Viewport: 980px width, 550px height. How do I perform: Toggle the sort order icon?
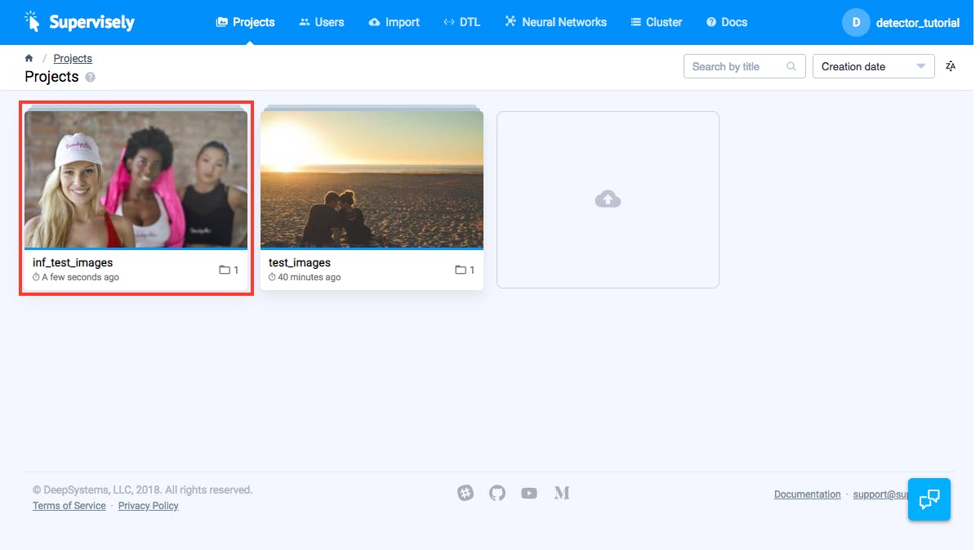tap(950, 66)
